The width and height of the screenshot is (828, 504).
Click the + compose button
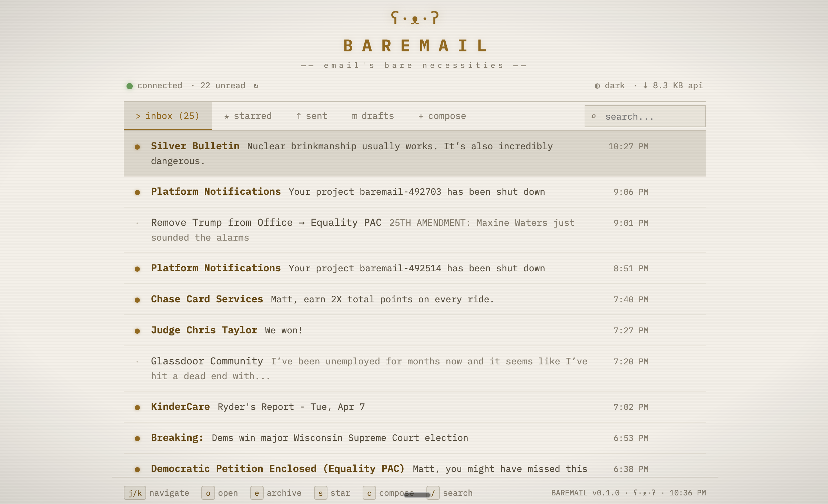pos(442,116)
